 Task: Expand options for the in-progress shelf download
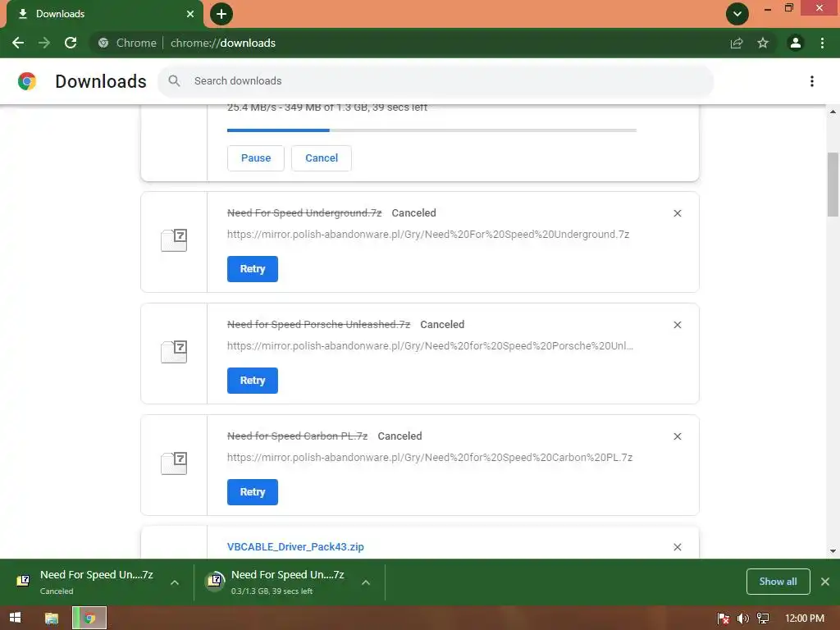pyautogui.click(x=366, y=582)
